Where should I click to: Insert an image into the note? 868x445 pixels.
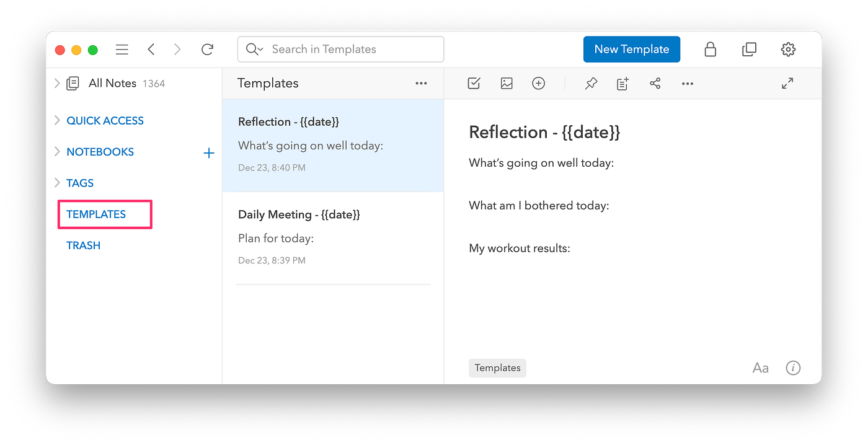point(507,84)
